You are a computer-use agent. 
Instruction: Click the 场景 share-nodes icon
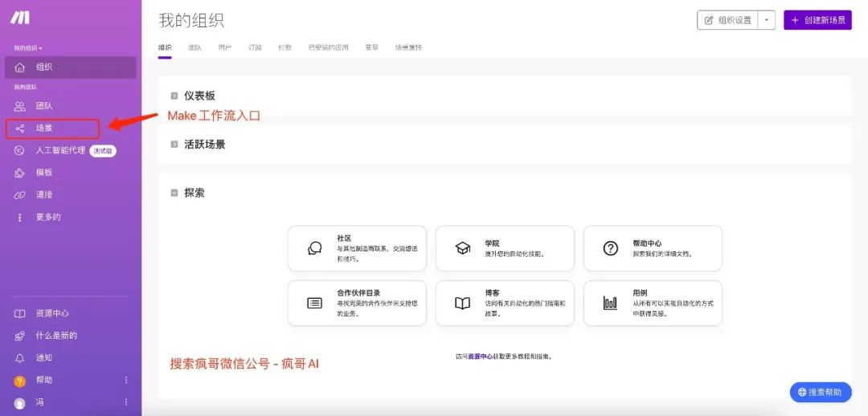pyautogui.click(x=20, y=128)
